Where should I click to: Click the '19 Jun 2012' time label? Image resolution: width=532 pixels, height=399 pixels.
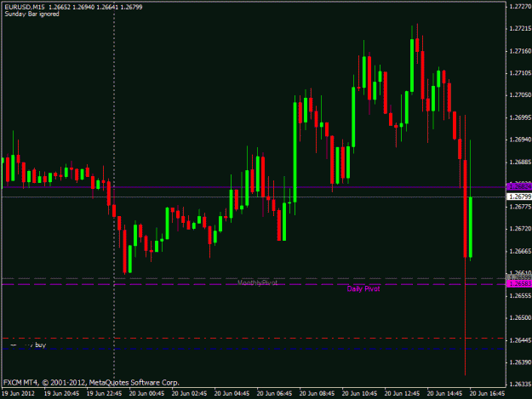tap(19, 393)
